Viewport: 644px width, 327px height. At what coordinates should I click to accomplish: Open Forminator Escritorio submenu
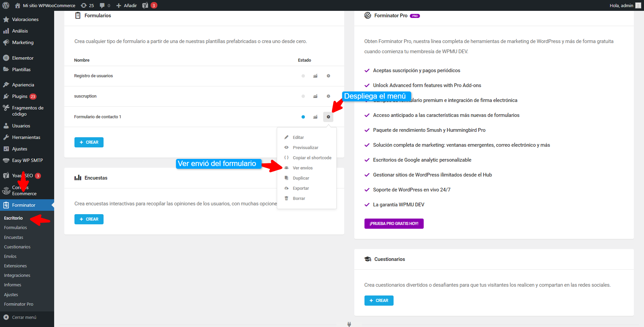coord(14,218)
